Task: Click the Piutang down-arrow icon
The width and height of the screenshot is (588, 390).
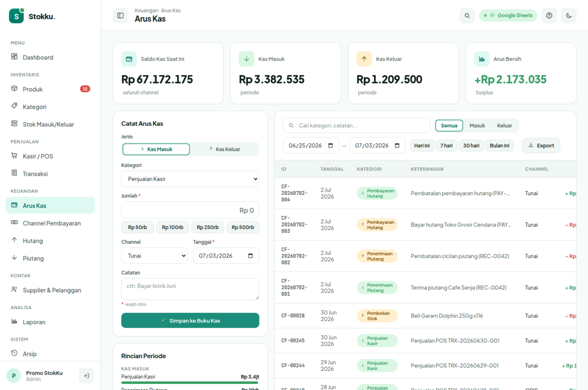Action: 14,258
